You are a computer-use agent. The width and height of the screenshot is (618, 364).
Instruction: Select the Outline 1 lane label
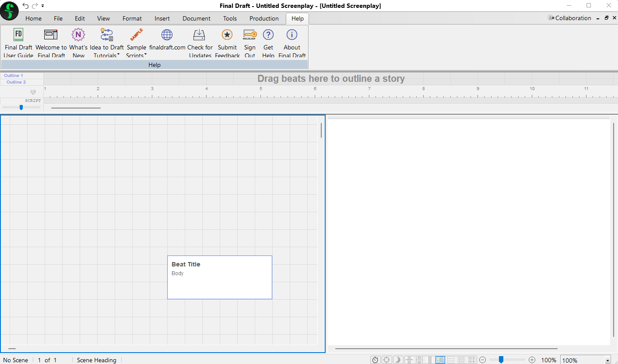(x=14, y=76)
